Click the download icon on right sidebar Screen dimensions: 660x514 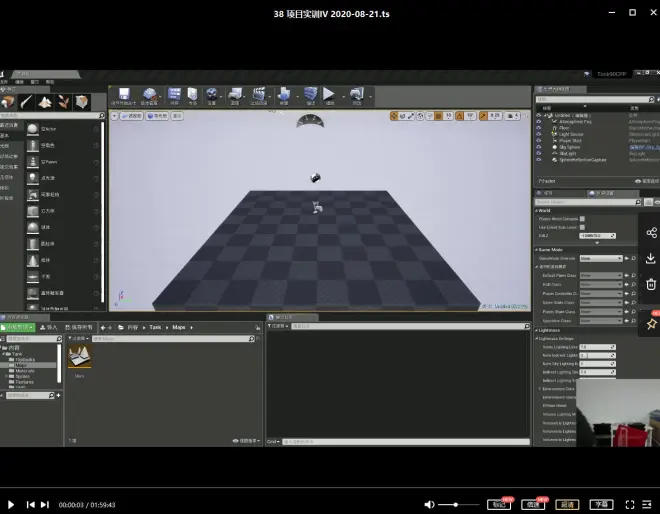click(x=652, y=258)
